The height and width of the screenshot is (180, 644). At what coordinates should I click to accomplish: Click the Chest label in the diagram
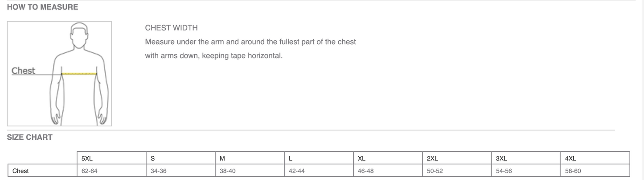(23, 71)
